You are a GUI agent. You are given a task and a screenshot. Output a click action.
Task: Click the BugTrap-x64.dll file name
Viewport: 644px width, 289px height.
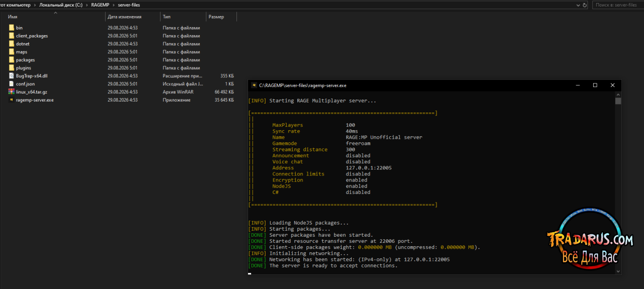32,76
